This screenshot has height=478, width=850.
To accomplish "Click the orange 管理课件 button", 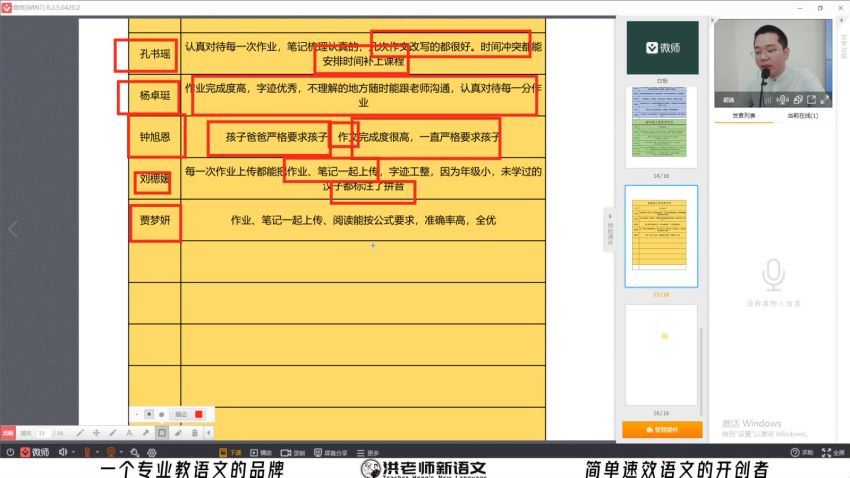I will (x=661, y=429).
